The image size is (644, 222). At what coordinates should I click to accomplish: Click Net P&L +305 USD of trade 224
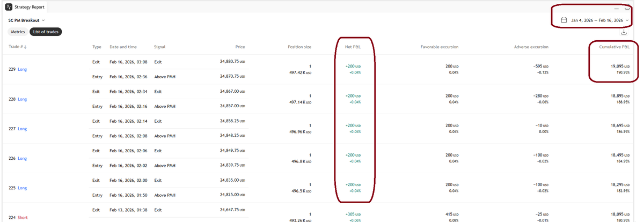click(353, 214)
